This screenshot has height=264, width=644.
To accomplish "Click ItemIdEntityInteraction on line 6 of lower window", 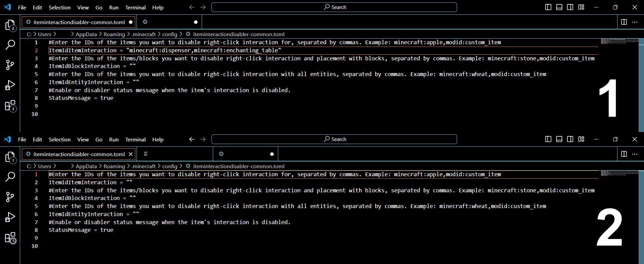I will (86, 214).
